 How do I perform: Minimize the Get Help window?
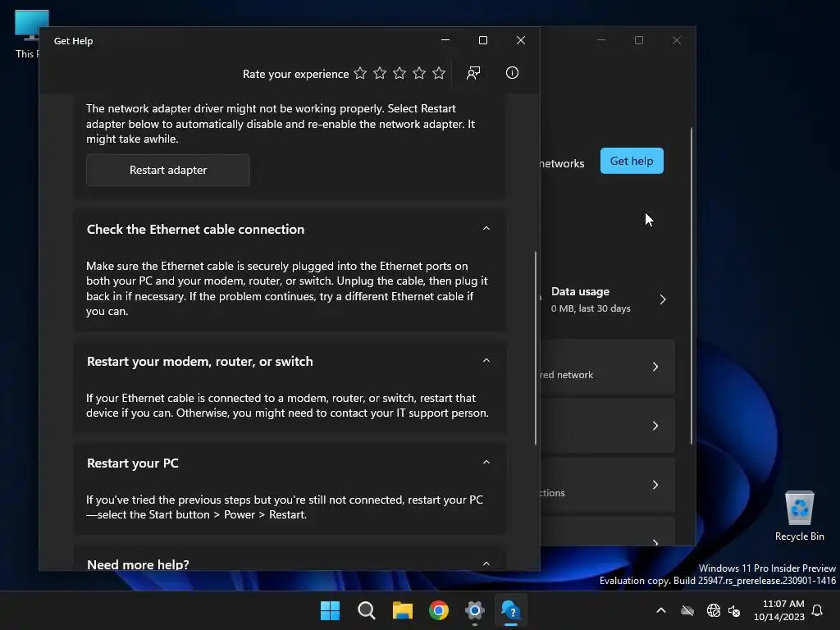pos(445,40)
